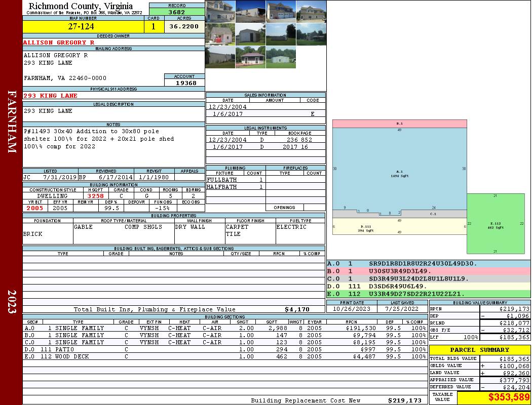Click the pink B.0 sketch legend row
This screenshot has width=532, height=405.
pos(428,271)
